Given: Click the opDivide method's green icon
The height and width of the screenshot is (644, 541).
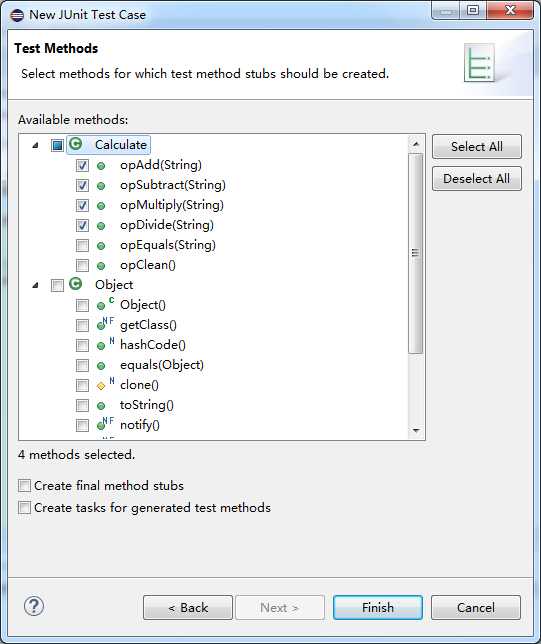Looking at the screenshot, I should [101, 226].
